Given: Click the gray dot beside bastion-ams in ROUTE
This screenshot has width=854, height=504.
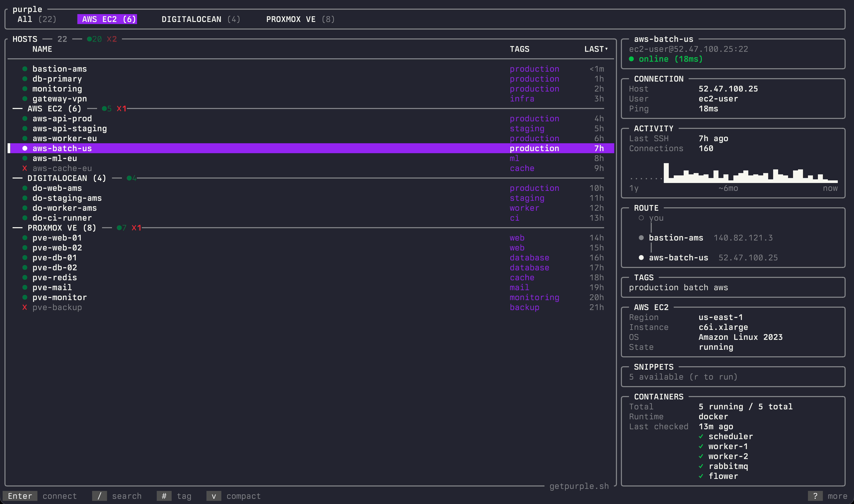Looking at the screenshot, I should [641, 238].
